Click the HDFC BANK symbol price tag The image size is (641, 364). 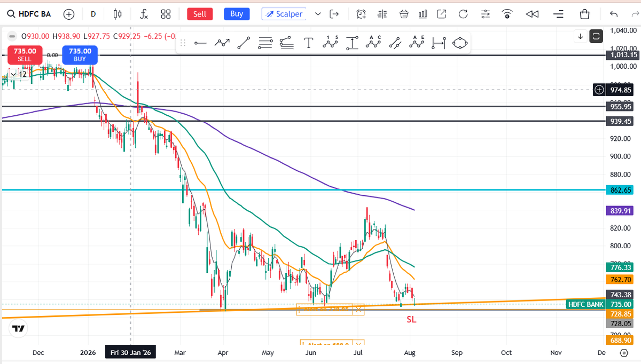click(x=586, y=304)
